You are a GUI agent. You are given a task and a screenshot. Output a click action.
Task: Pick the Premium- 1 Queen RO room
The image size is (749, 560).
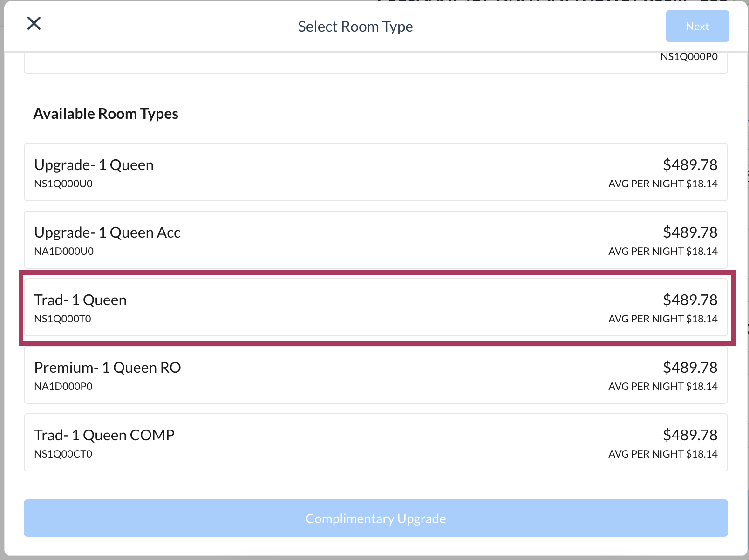(375, 375)
